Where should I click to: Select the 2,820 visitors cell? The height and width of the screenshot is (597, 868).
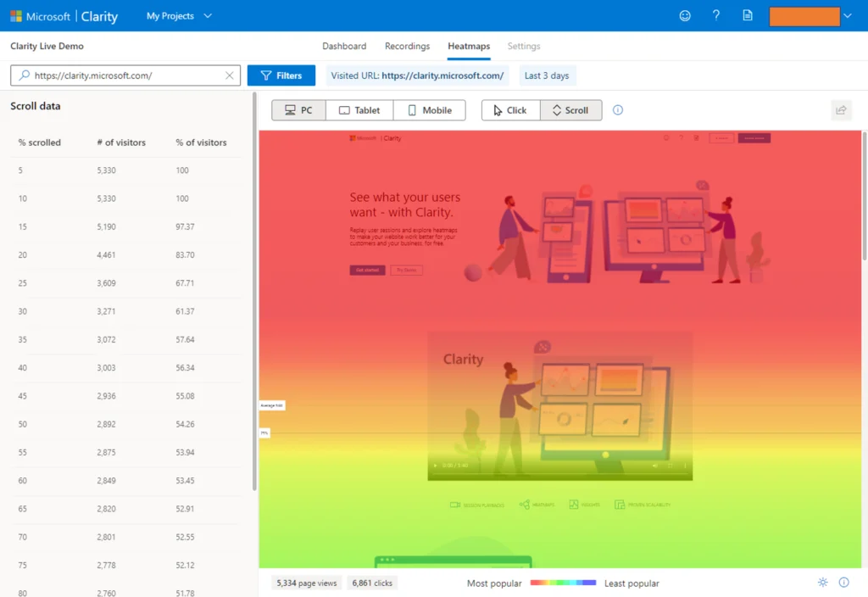tap(106, 509)
